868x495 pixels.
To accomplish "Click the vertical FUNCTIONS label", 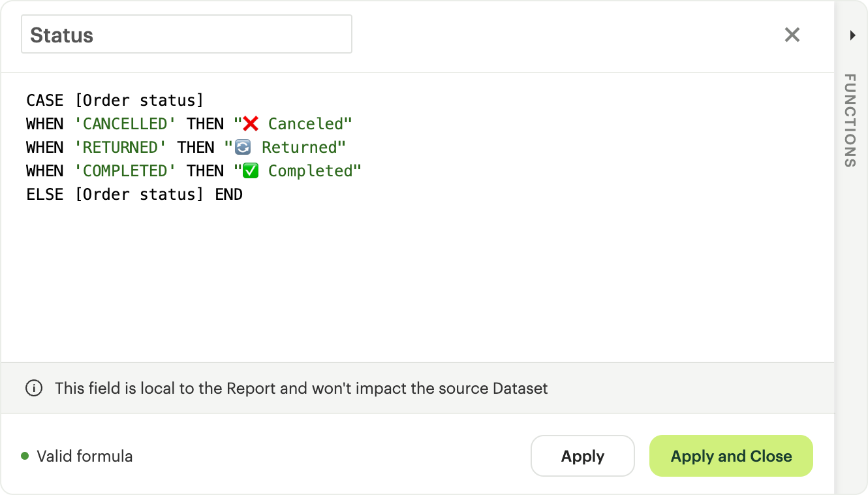I will [850, 120].
